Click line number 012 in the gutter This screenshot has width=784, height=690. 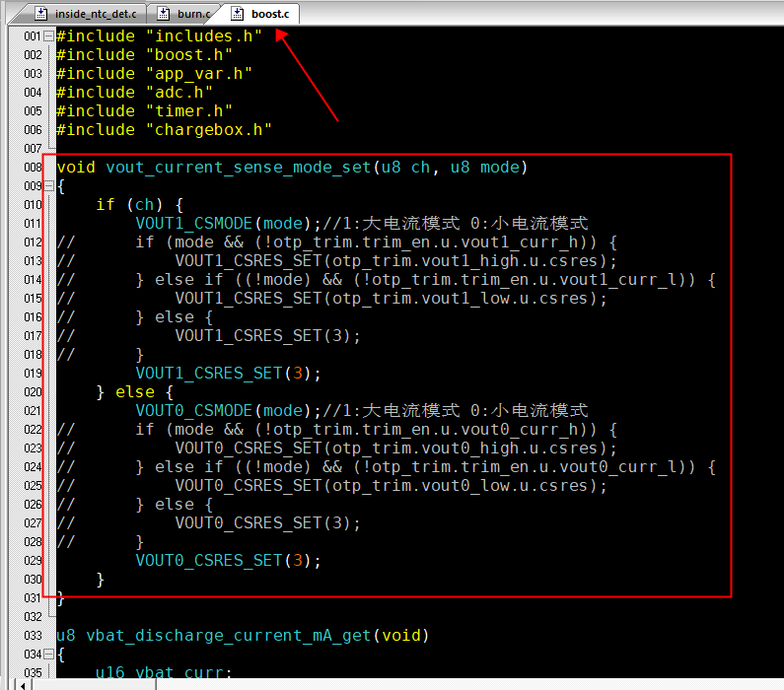tap(33, 241)
